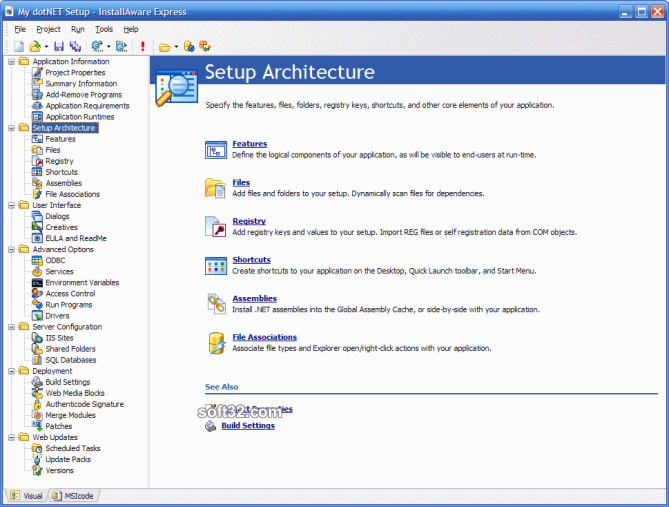Viewport: 669px width, 507px height.
Task: Click the Web Media Blocks tree icon
Action: [x=38, y=393]
